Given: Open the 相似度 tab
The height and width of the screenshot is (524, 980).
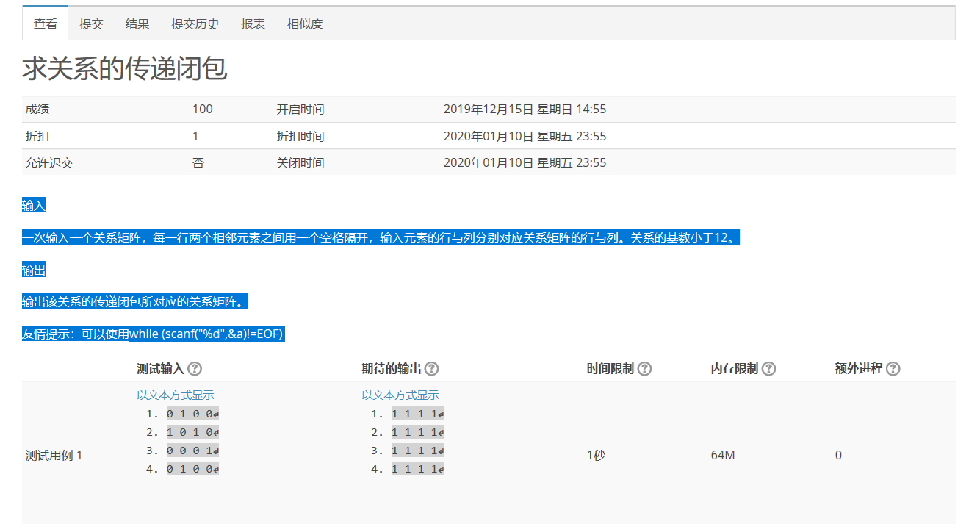Looking at the screenshot, I should pos(305,24).
